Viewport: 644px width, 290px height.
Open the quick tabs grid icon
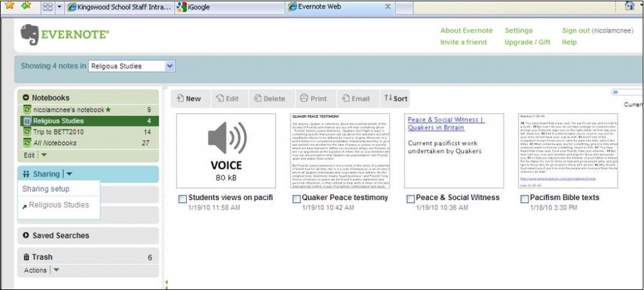click(48, 7)
